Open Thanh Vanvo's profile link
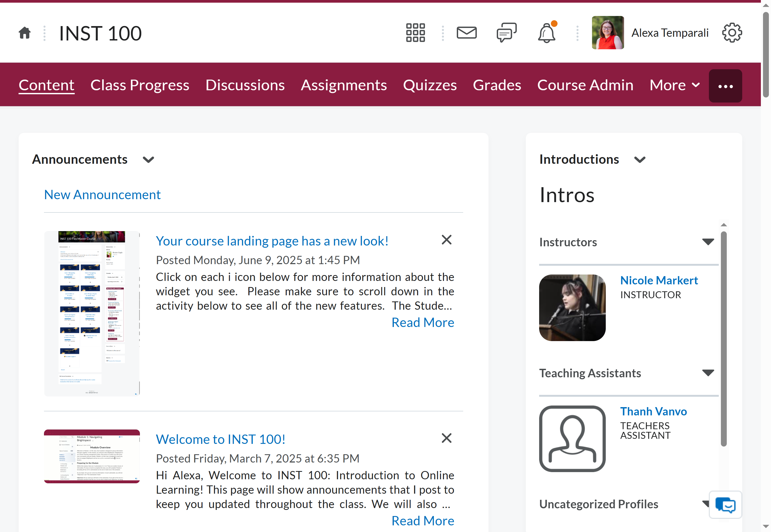771x532 pixels. [x=653, y=411]
